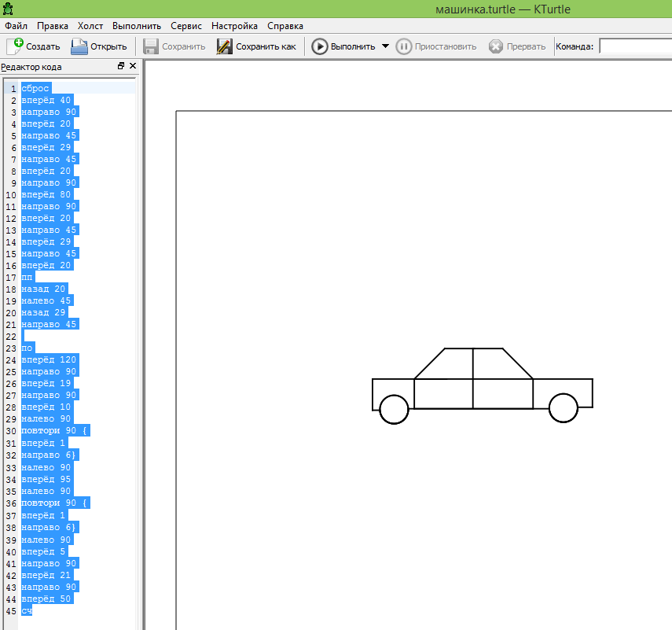Expand the Выполнить speed dropdown arrow

pyautogui.click(x=385, y=46)
